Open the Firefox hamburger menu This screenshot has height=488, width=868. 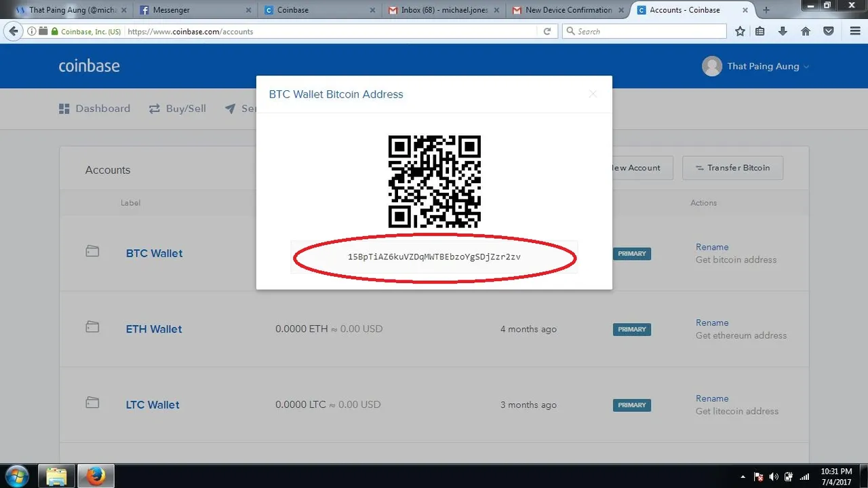pos(855,31)
